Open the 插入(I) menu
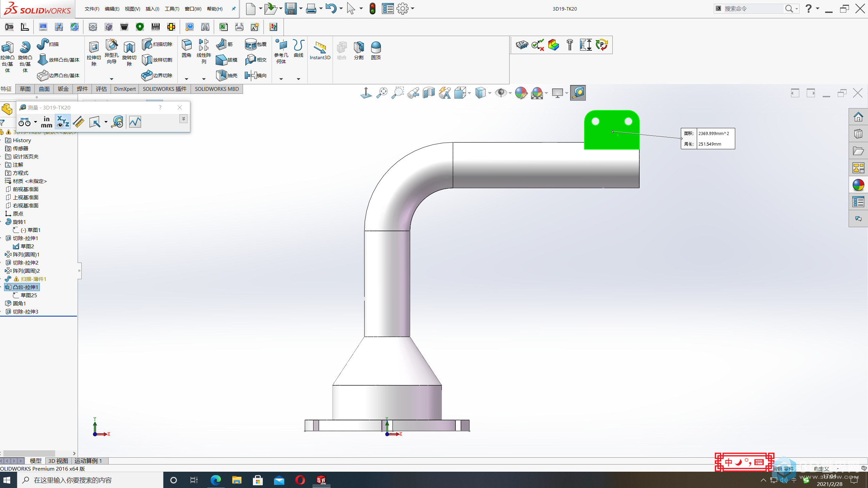The width and height of the screenshot is (868, 488). (x=152, y=9)
